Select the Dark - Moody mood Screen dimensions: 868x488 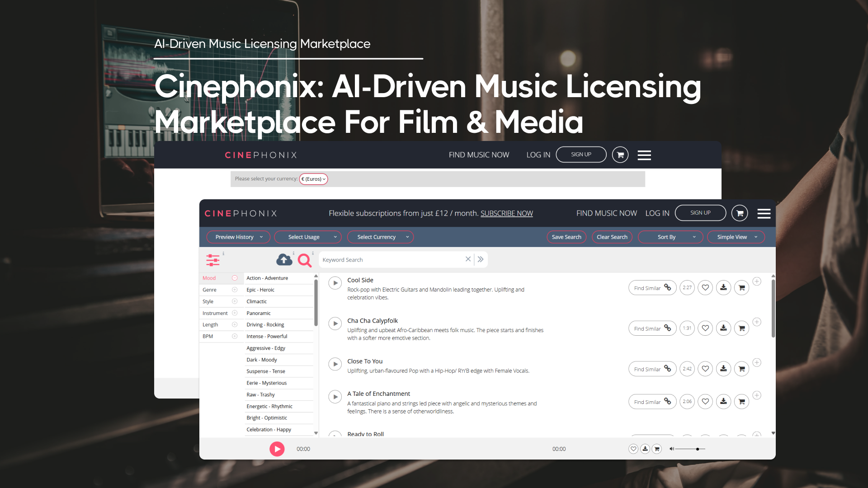pos(262,360)
